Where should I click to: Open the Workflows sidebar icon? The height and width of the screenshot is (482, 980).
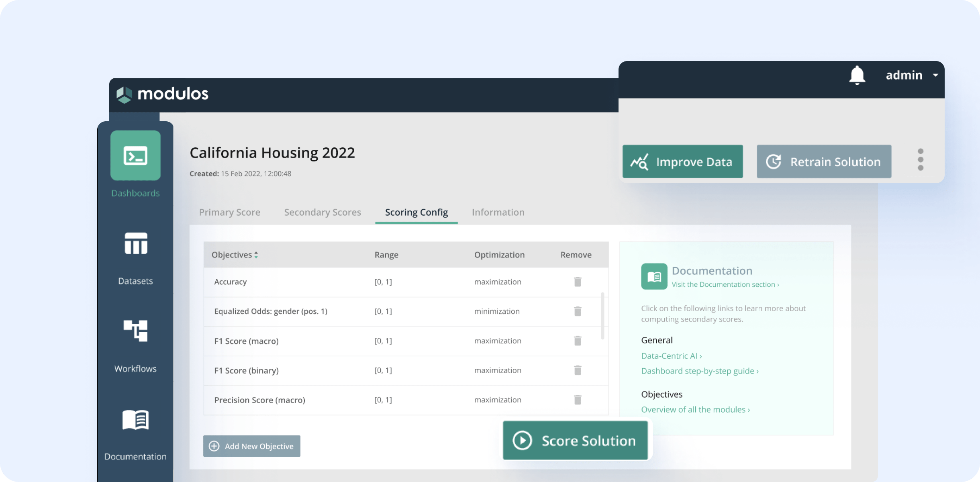136,331
